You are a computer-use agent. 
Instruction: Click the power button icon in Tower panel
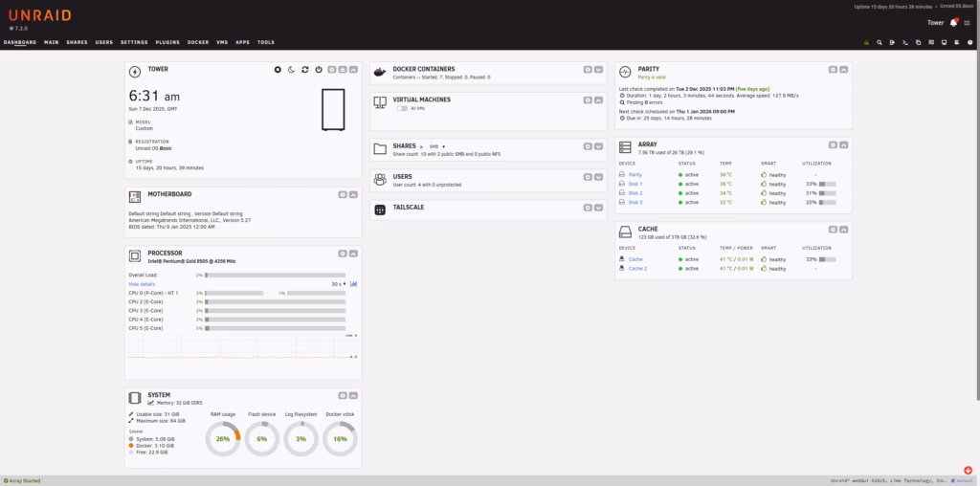pos(318,70)
